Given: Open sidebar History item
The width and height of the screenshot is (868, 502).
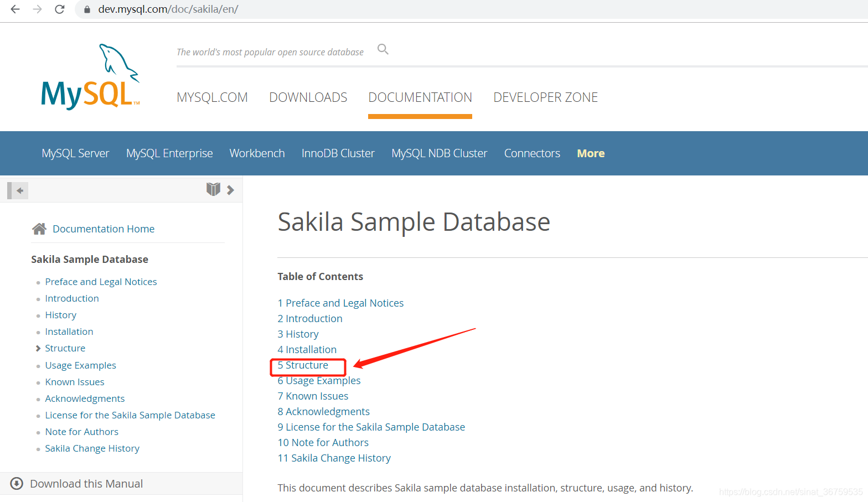Looking at the screenshot, I should pos(61,315).
